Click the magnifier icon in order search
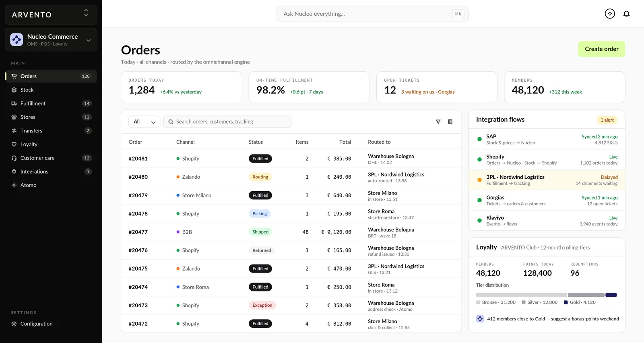The width and height of the screenshot is (644, 343). [171, 122]
